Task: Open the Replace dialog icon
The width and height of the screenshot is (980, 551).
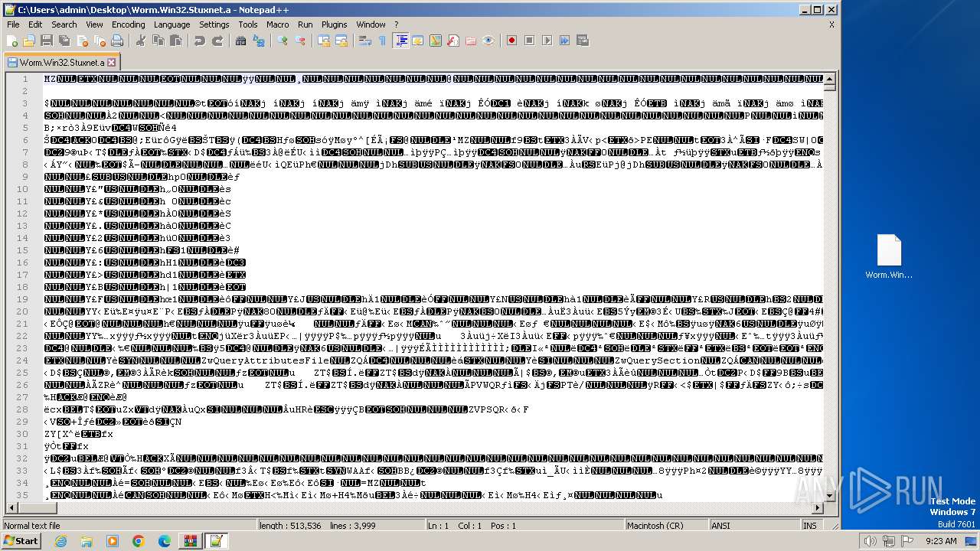Action: [x=259, y=41]
